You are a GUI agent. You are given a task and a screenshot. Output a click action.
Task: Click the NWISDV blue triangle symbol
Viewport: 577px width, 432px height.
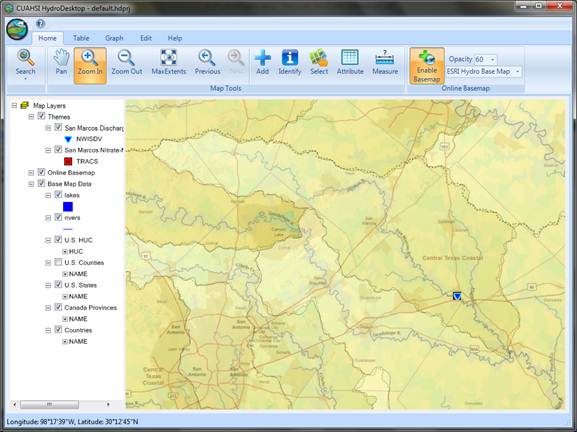68,139
